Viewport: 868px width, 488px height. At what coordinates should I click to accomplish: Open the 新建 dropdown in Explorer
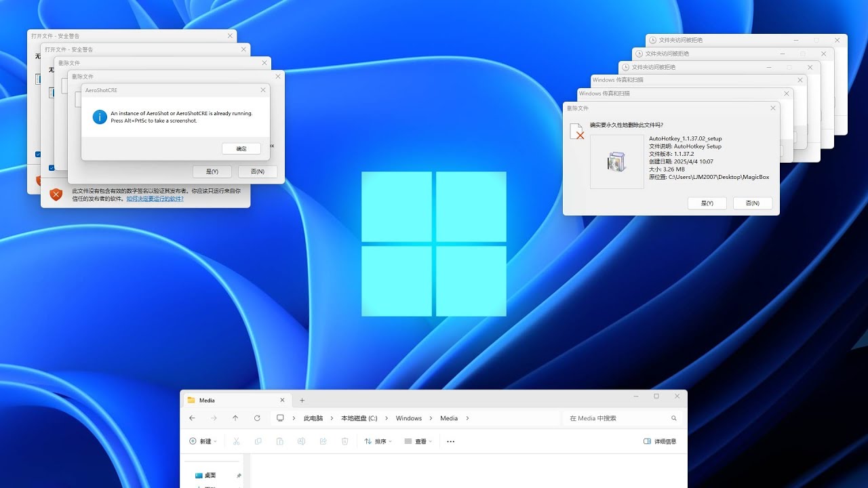coord(203,441)
